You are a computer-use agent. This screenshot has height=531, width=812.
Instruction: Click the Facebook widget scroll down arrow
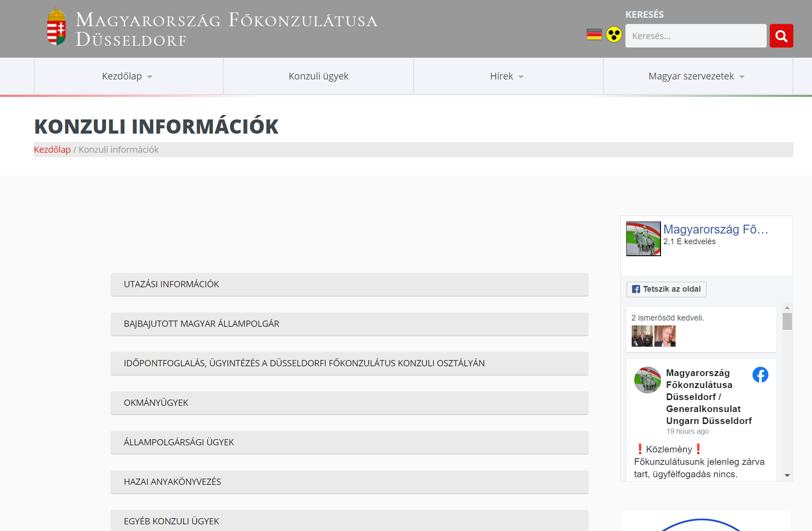coord(787,476)
